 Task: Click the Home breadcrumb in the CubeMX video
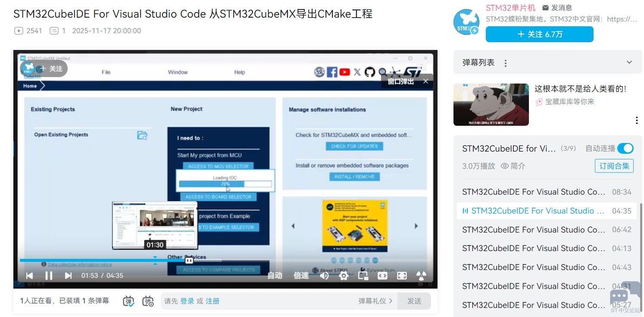[30, 86]
